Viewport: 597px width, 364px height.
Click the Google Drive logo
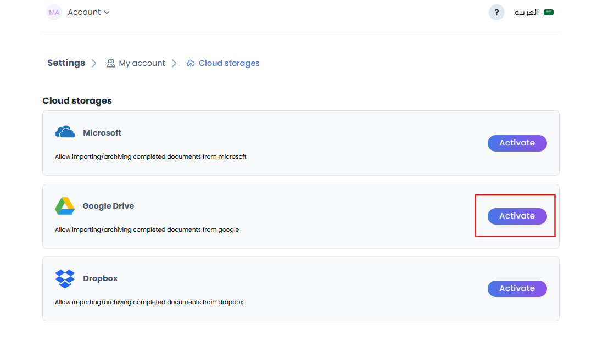(x=65, y=205)
